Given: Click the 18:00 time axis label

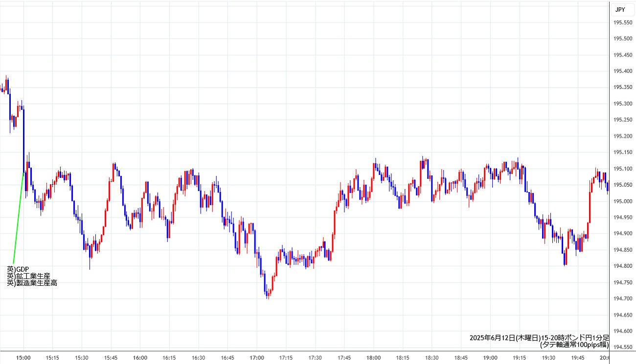Looking at the screenshot, I should tap(374, 358).
